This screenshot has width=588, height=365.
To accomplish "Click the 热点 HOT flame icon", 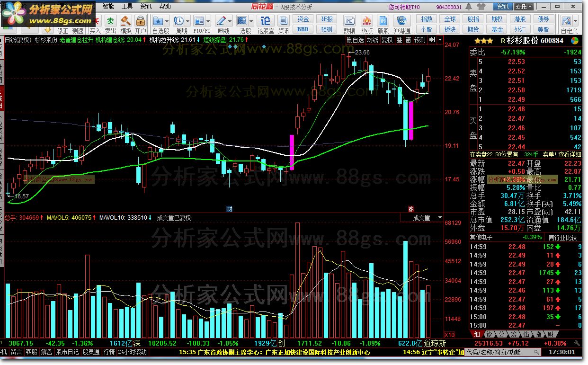I will [367, 21].
